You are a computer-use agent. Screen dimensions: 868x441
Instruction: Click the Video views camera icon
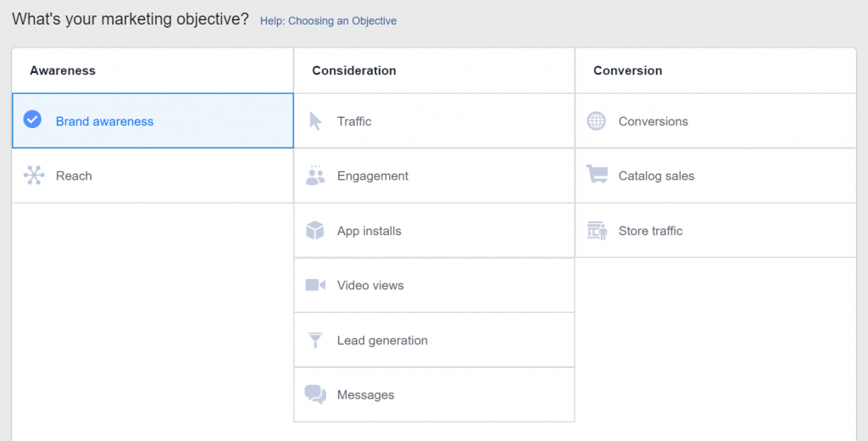click(315, 285)
